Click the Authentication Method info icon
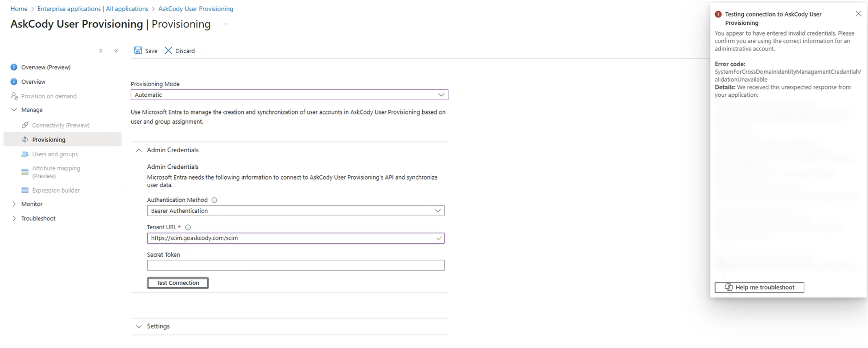This screenshot has height=348, width=868. coord(214,200)
